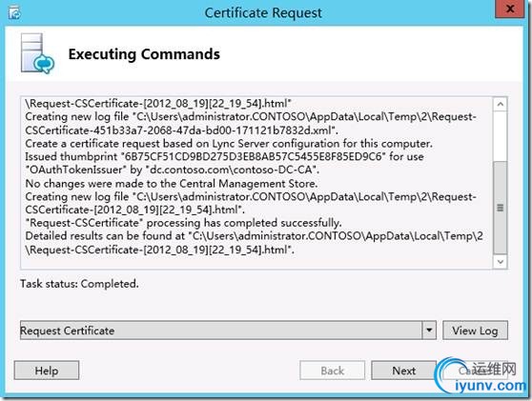Click the 'Executing Commands' heading
Screen dimensions: 532x401
click(x=144, y=54)
